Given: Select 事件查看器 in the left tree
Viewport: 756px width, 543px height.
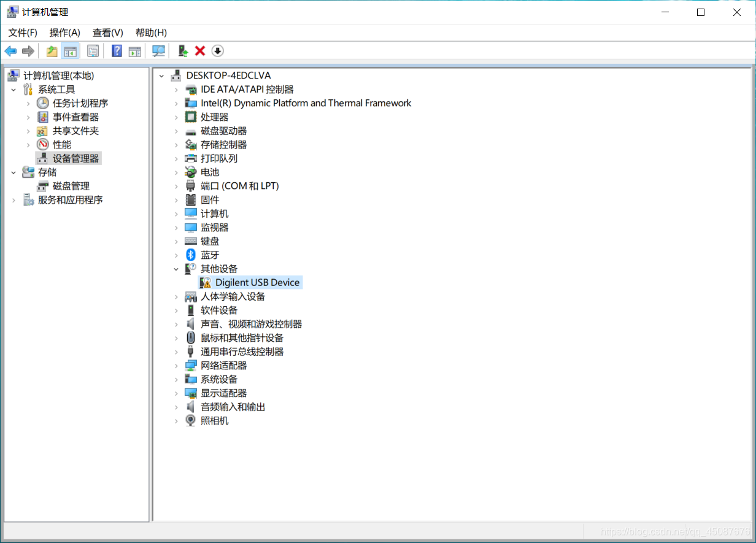Looking at the screenshot, I should coord(75,117).
